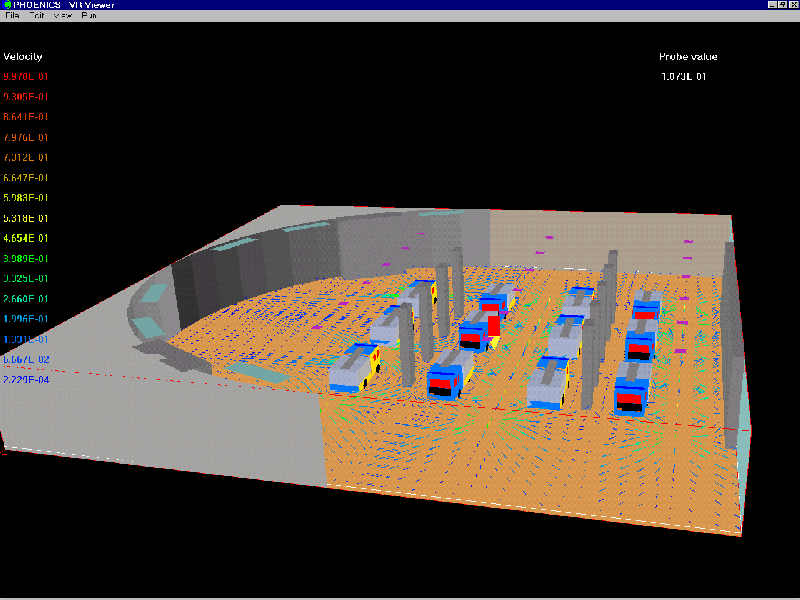Close the VR Viewer window
The width and height of the screenshot is (800, 600).
coord(792,5)
